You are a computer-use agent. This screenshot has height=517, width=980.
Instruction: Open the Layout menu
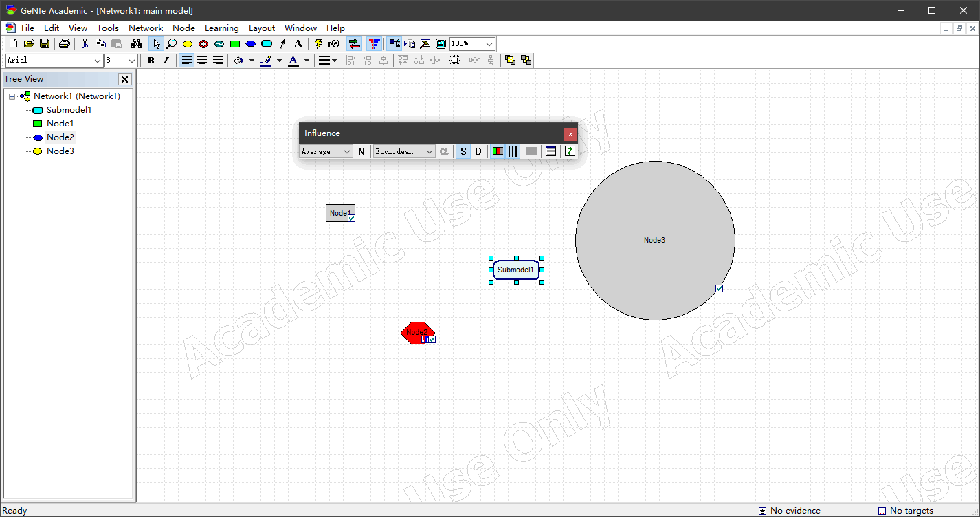tap(261, 28)
